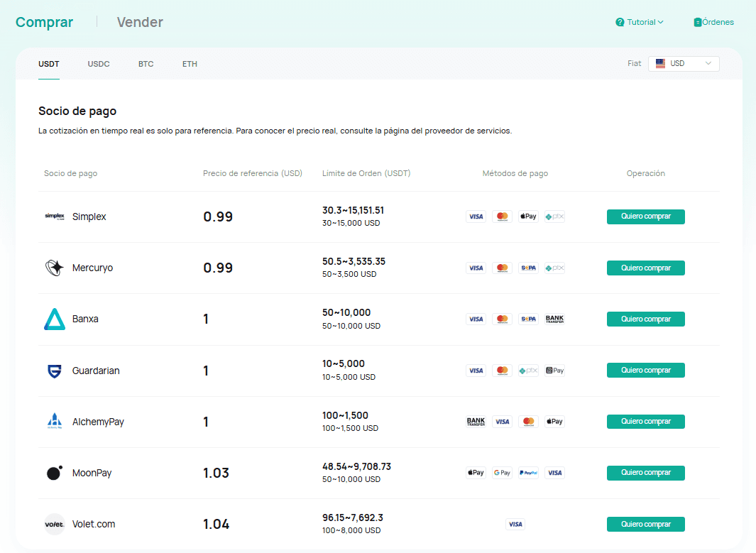756x553 pixels.
Task: Click the Volet.com logo icon
Action: click(x=55, y=524)
